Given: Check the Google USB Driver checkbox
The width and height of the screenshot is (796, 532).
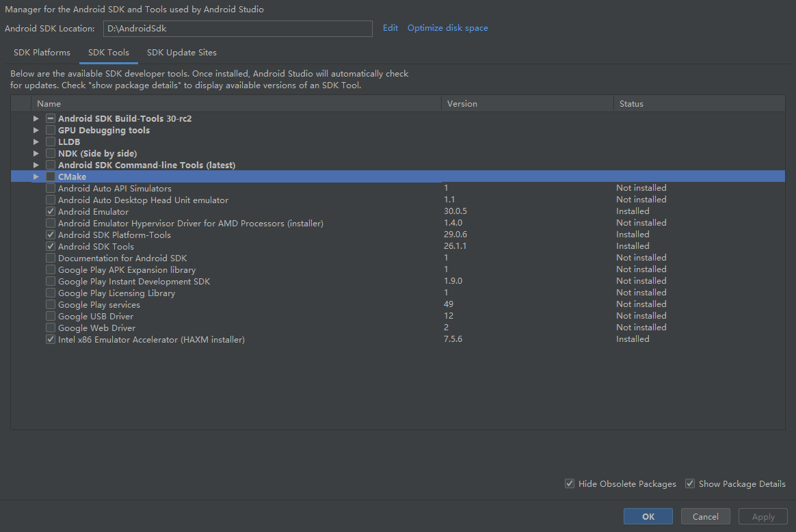Looking at the screenshot, I should [50, 317].
